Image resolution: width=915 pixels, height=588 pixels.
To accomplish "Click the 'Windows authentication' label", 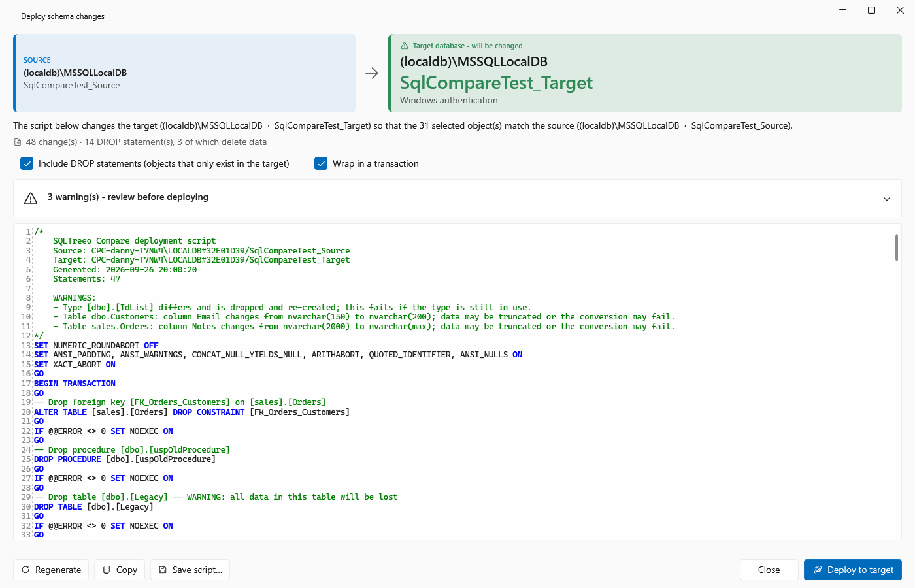I will 448,100.
